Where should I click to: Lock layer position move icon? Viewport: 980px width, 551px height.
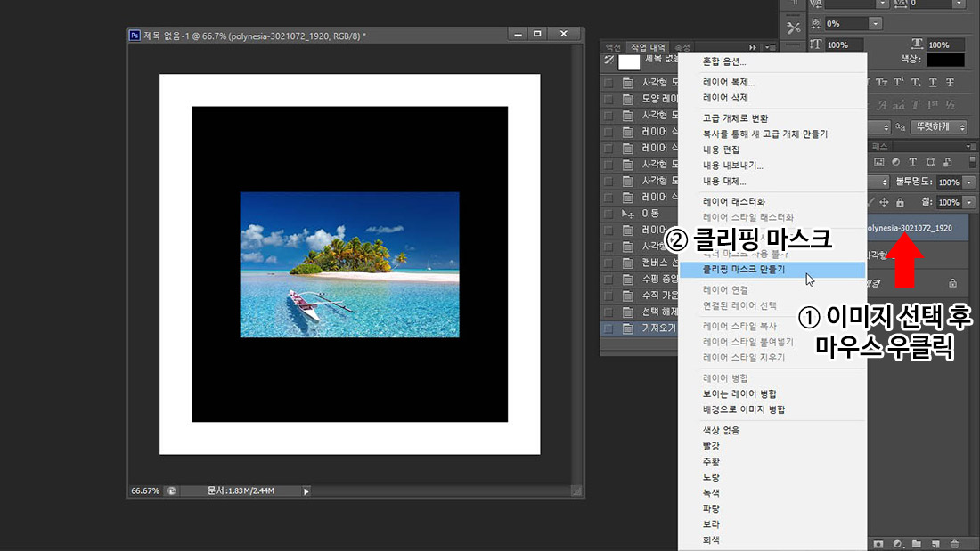click(x=884, y=202)
